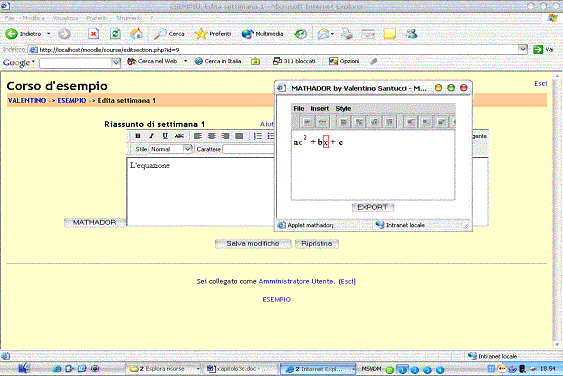Click the 311 bloccati popup blocker button
The image size is (563, 376).
(294, 61)
